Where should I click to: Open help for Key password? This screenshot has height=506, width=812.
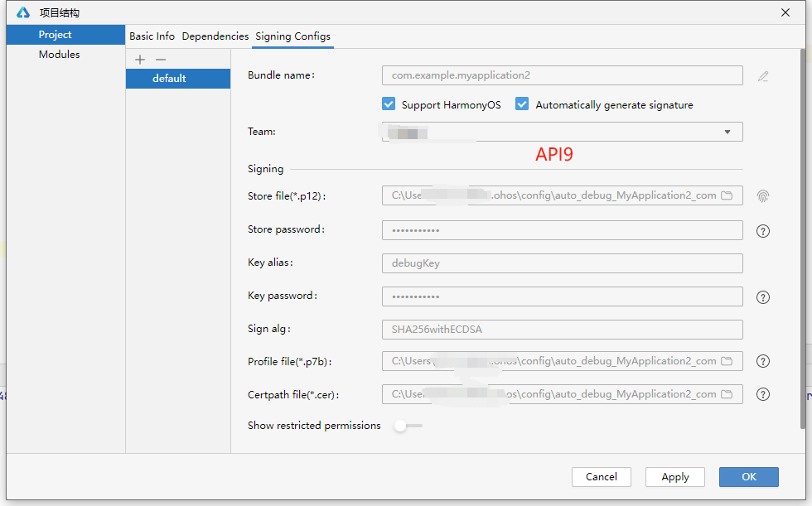click(763, 297)
